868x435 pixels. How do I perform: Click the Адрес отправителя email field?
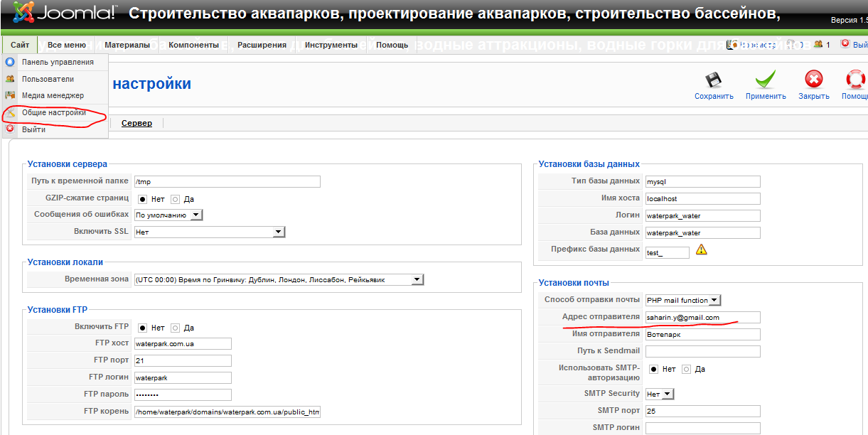(702, 318)
